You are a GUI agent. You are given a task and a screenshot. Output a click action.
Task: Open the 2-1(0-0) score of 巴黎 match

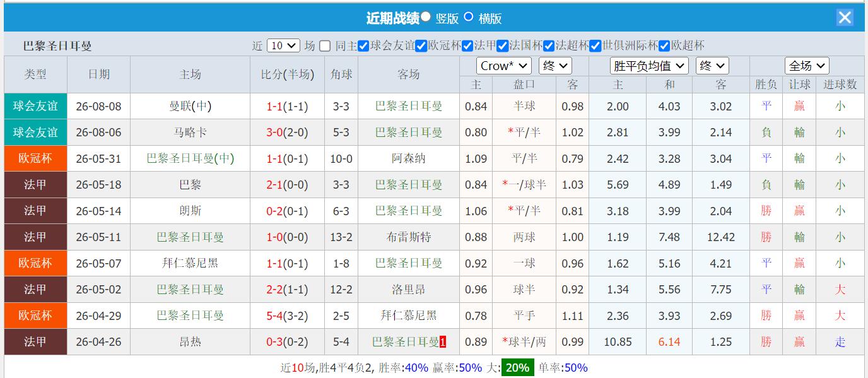[287, 185]
